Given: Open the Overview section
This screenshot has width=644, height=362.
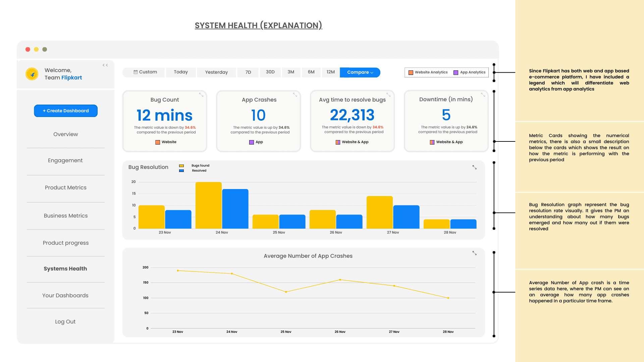Looking at the screenshot, I should [66, 134].
